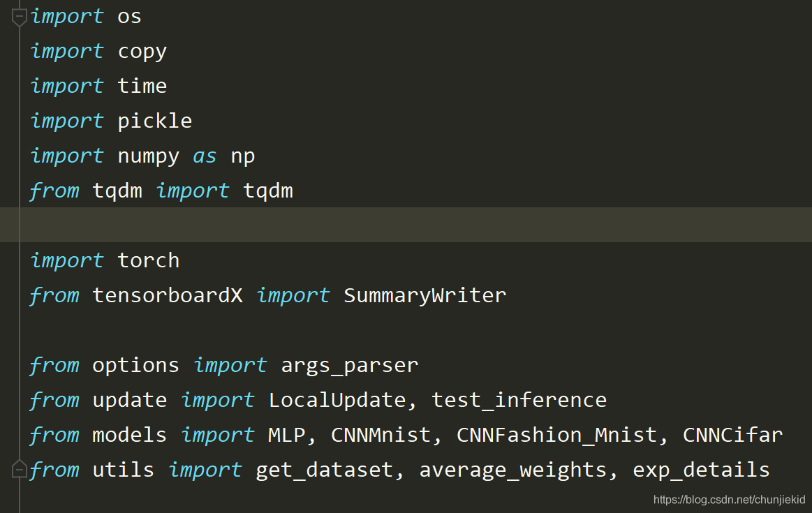Click the average_weights identifier
This screenshot has height=513, width=812.
pos(512,470)
